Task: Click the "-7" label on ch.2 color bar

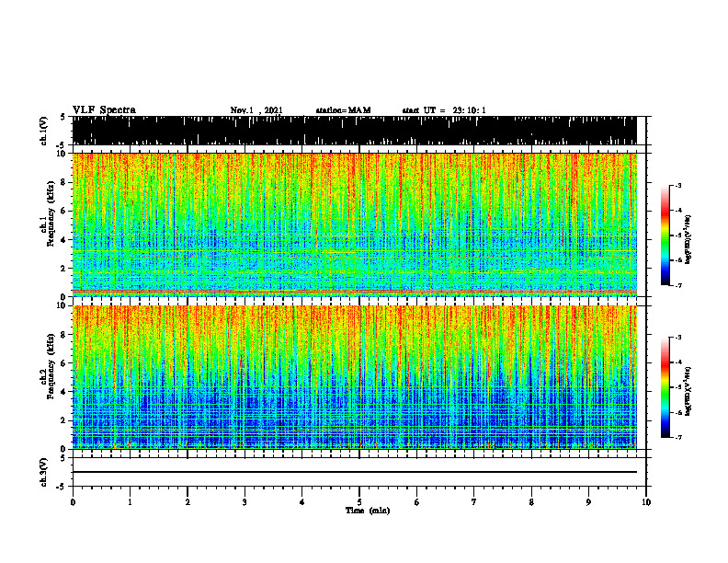Action: pyautogui.click(x=678, y=437)
